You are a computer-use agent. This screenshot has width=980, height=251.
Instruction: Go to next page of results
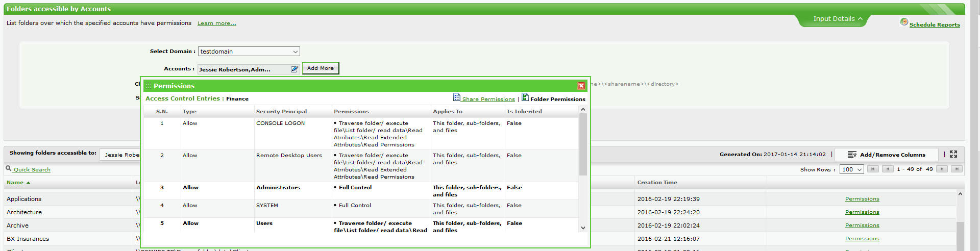[x=942, y=169]
